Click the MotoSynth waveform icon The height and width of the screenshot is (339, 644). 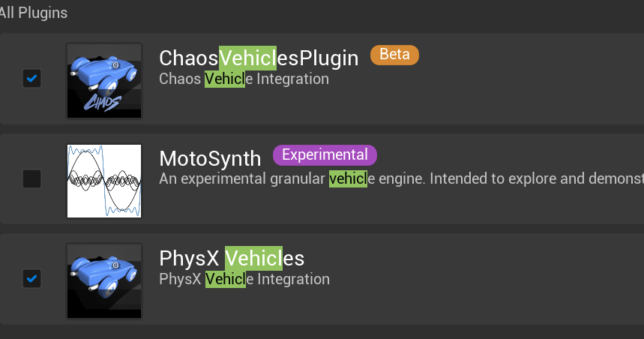[104, 181]
